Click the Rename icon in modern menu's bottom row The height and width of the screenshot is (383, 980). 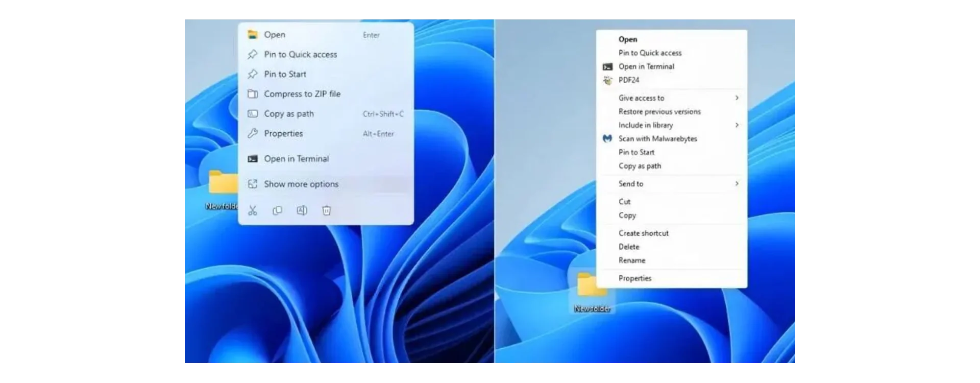point(302,210)
